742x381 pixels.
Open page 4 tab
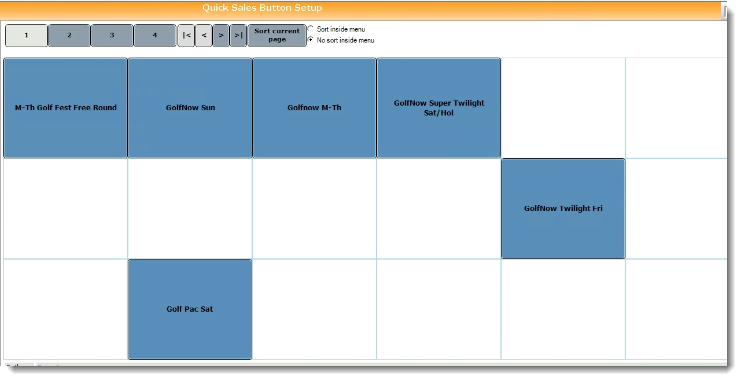point(155,35)
